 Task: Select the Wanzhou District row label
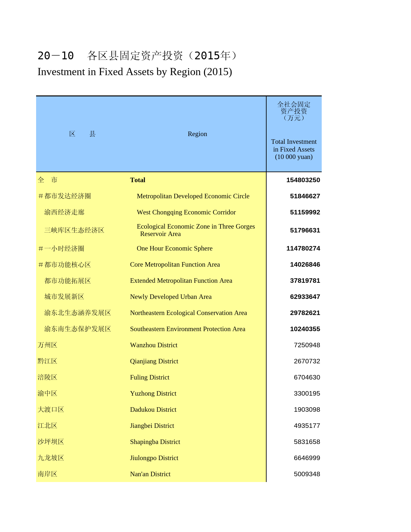coord(153,345)
